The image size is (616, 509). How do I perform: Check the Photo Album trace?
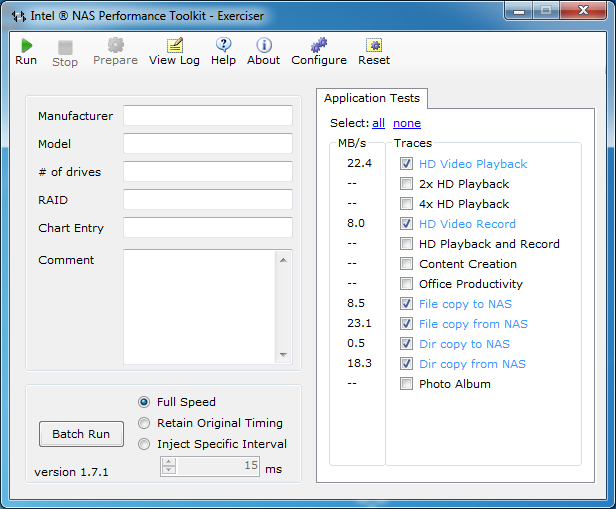pos(406,384)
